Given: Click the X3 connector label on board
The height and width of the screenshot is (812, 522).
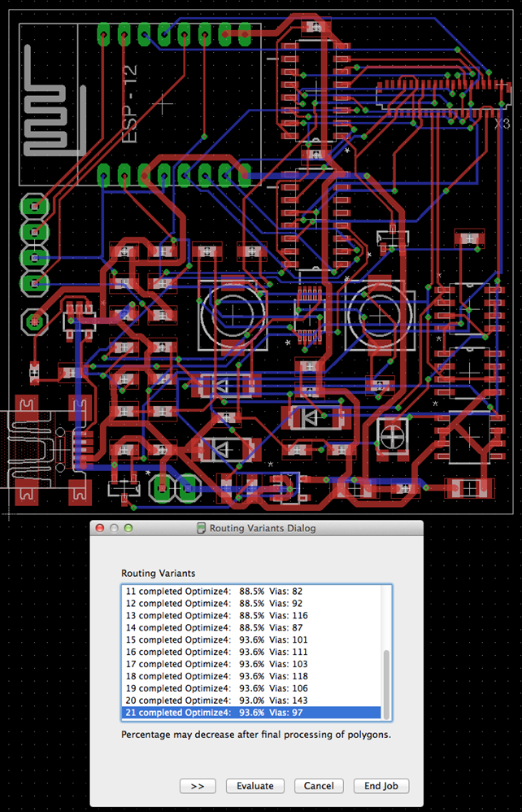Looking at the screenshot, I should [x=502, y=123].
